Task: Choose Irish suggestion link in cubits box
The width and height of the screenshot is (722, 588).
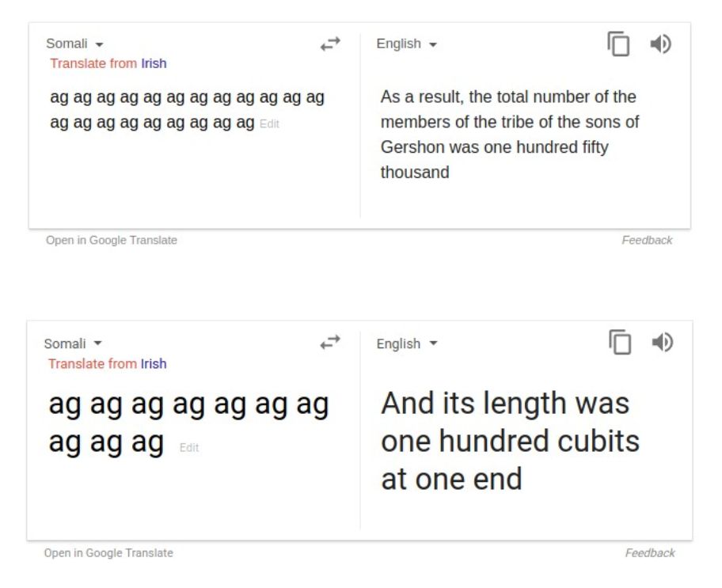Action: 154,364
